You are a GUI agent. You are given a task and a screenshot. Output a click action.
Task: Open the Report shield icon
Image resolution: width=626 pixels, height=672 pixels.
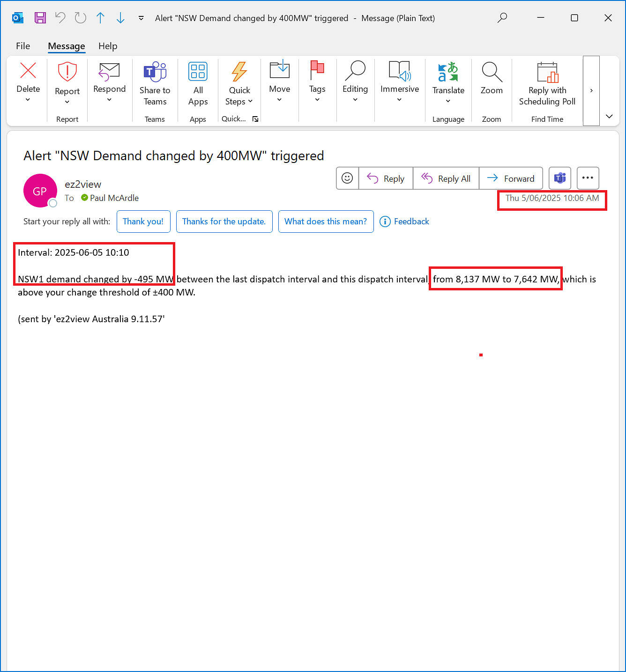coord(67,72)
